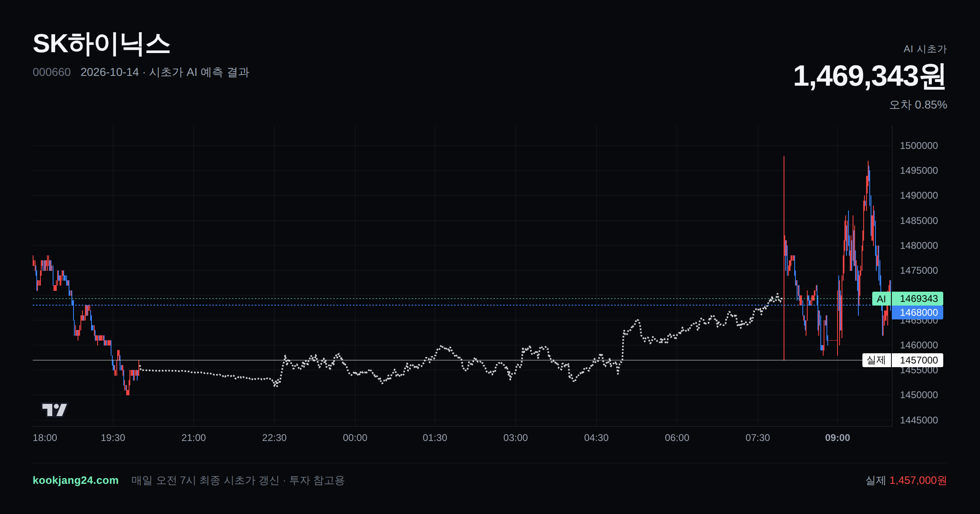The width and height of the screenshot is (980, 514).
Task: Open the kookjang24.com link
Action: coord(76,480)
